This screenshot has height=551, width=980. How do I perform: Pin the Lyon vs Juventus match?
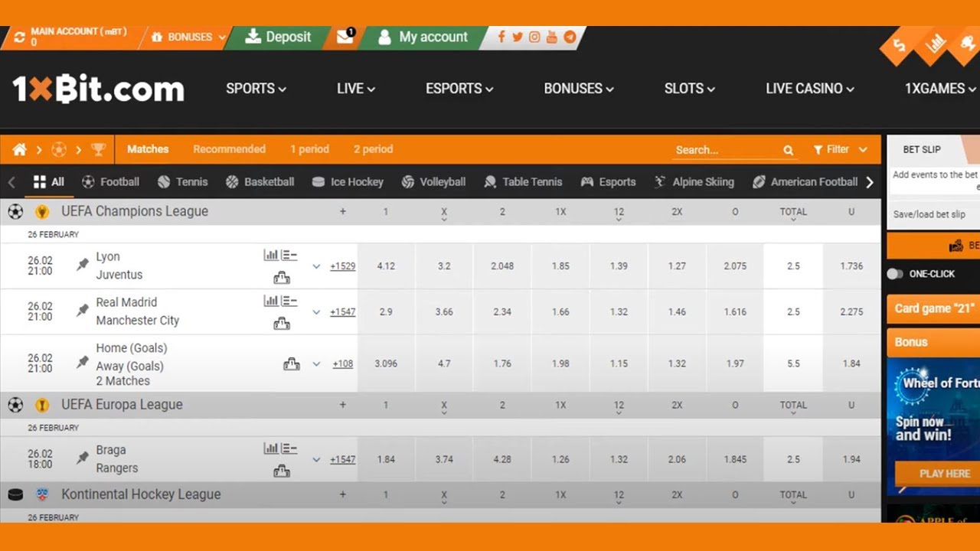[83, 265]
